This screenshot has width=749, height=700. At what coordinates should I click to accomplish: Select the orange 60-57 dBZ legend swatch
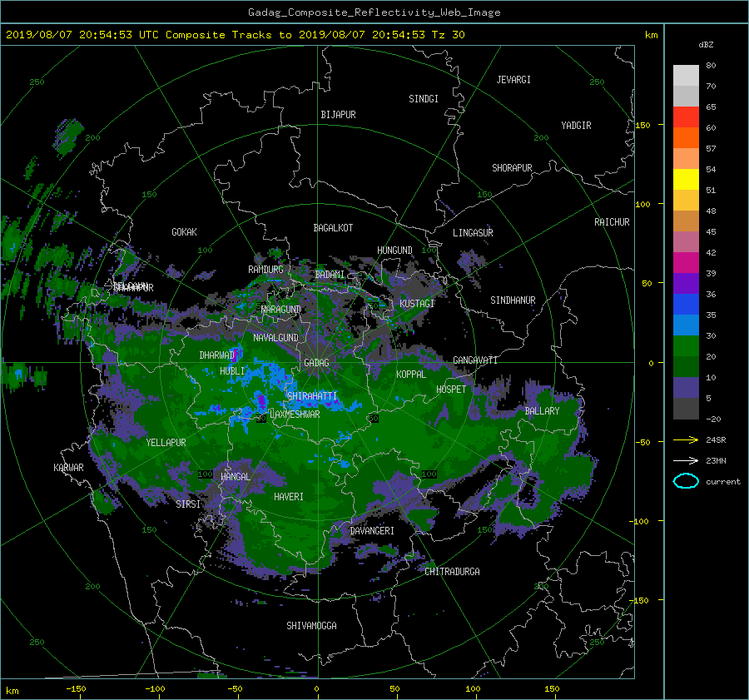click(686, 138)
